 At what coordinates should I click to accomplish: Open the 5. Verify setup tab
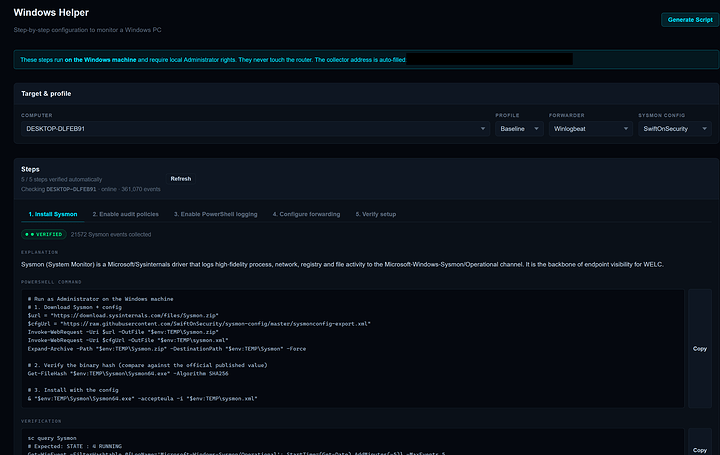click(x=376, y=214)
